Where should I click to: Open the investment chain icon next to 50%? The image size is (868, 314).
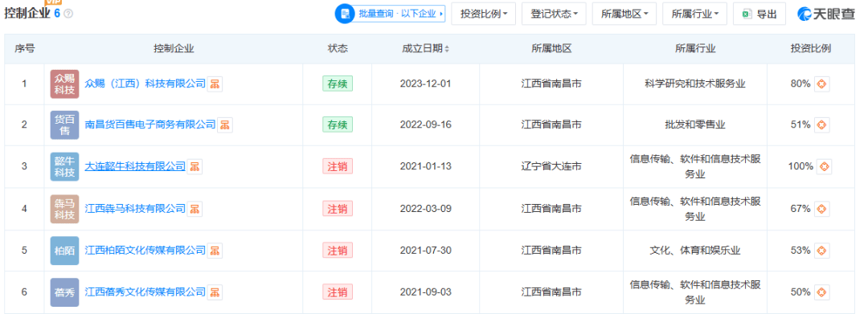click(822, 292)
